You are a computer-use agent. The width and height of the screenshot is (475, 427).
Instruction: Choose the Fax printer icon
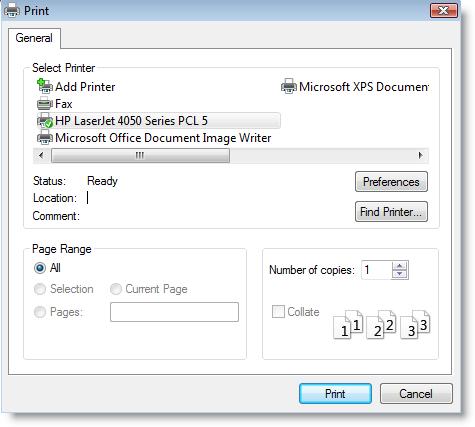point(45,104)
